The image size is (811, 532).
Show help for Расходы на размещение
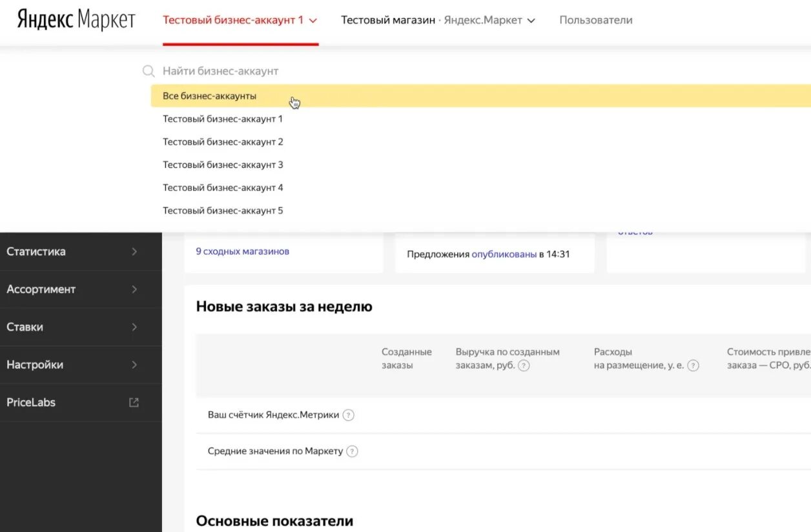[693, 365]
